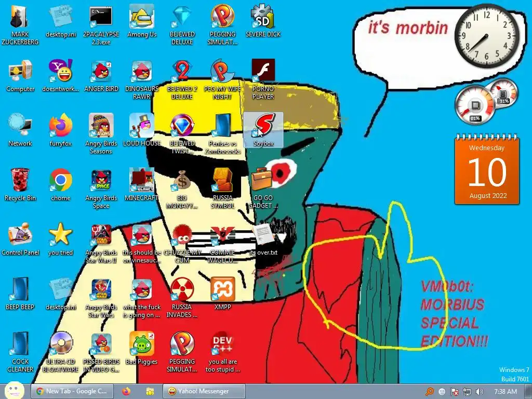Open pinned Windows Explorer folder on taskbar

click(150, 391)
